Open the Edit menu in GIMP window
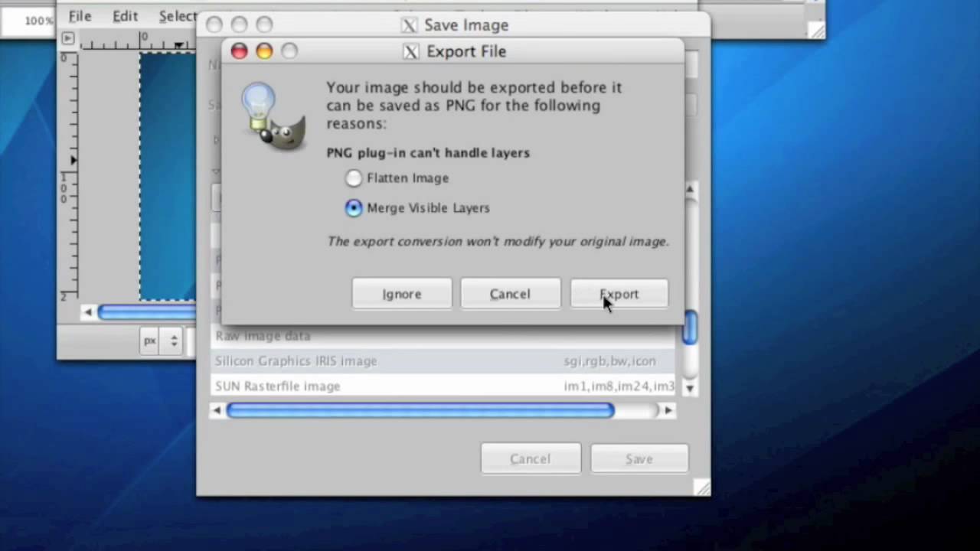The width and height of the screenshot is (980, 551). (125, 16)
